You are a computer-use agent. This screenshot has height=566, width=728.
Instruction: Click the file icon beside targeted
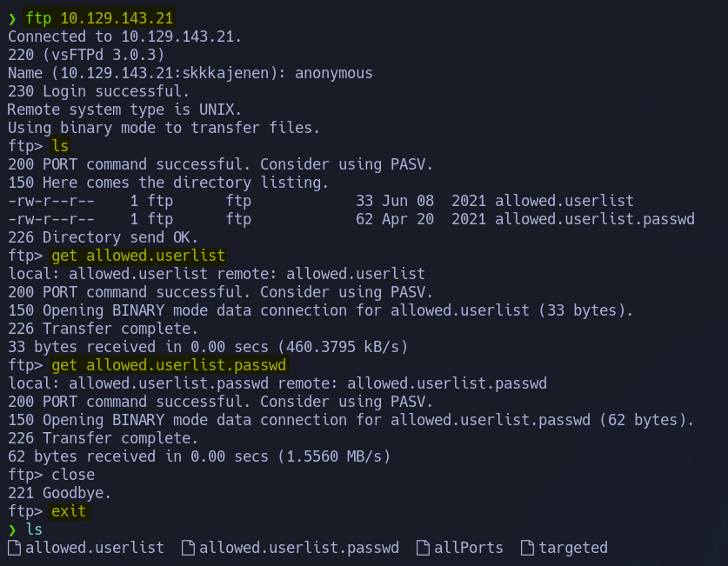tap(527, 548)
